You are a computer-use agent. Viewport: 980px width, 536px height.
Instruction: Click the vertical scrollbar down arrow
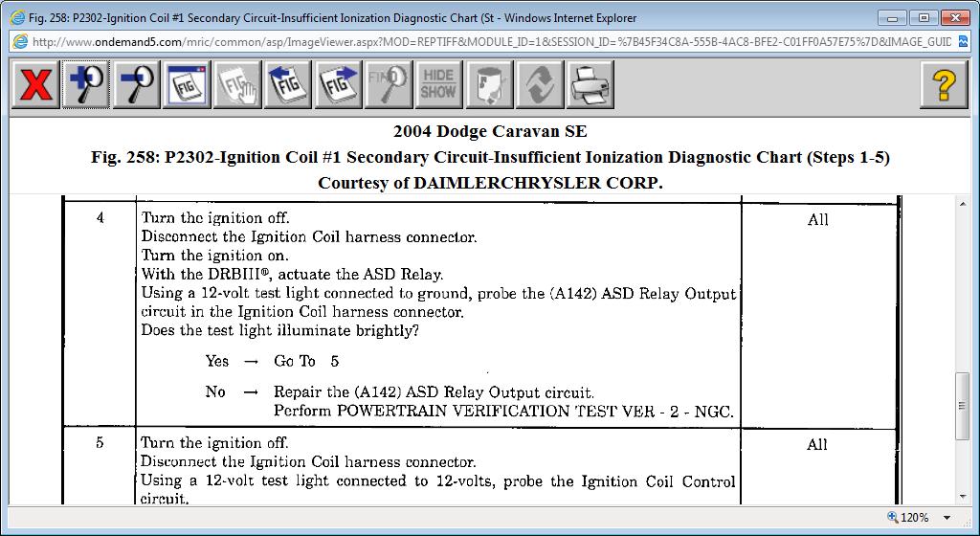click(963, 498)
